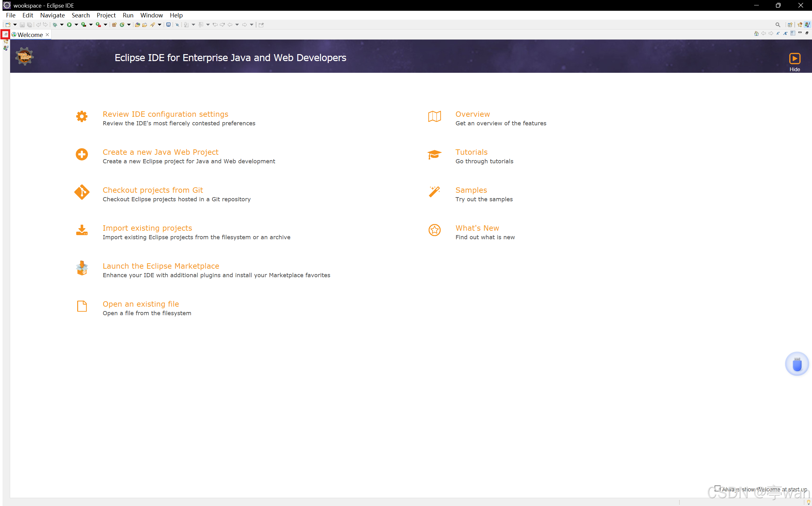Screen dimensions: 812x506
Task: Click the green bug Debug icon
Action: coord(55,25)
